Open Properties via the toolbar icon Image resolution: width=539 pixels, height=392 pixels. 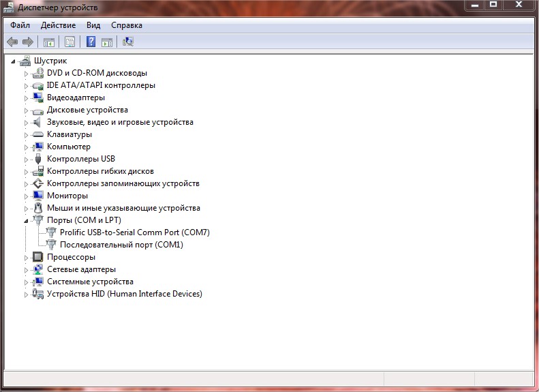click(x=70, y=42)
